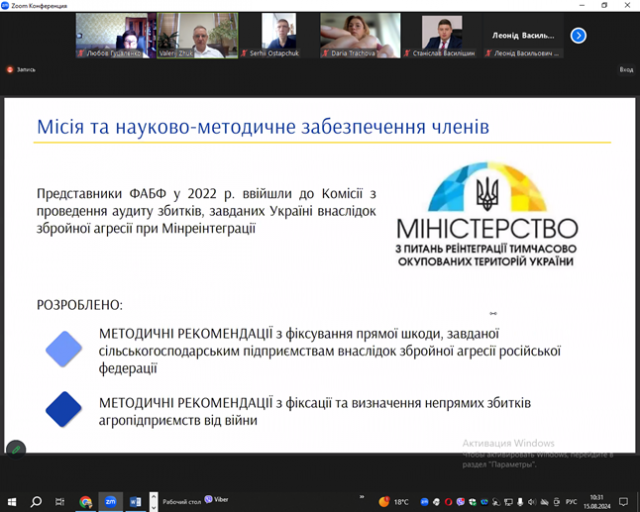Select Serhii Ostapchuk video thumbnail
Viewport: 640px width, 512px height.
point(279,36)
